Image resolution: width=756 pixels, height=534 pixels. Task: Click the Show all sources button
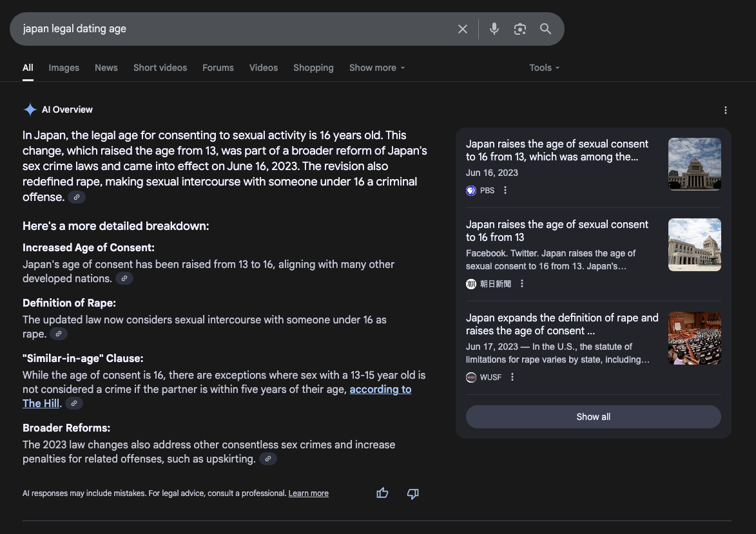tap(594, 417)
